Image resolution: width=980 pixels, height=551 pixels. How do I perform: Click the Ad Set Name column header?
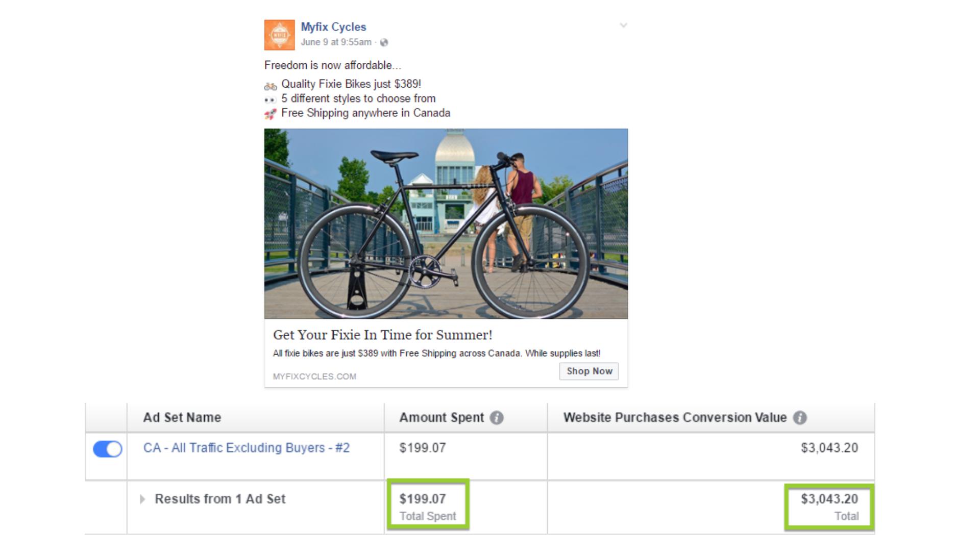tap(182, 417)
